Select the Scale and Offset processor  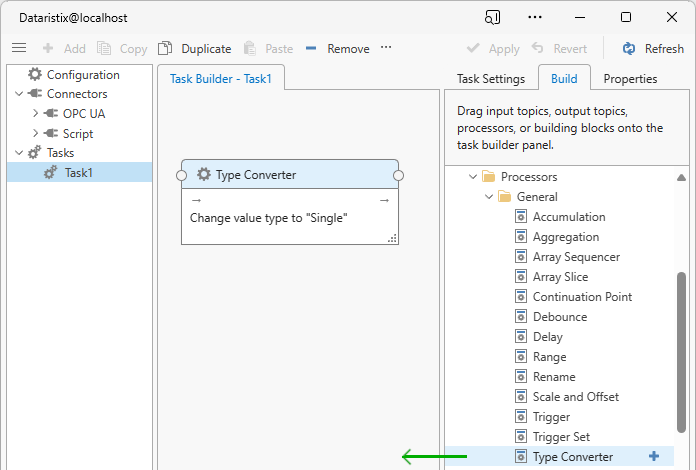click(575, 396)
